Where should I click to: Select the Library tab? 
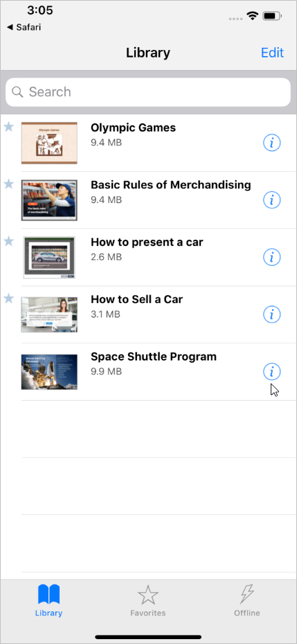[49, 601]
